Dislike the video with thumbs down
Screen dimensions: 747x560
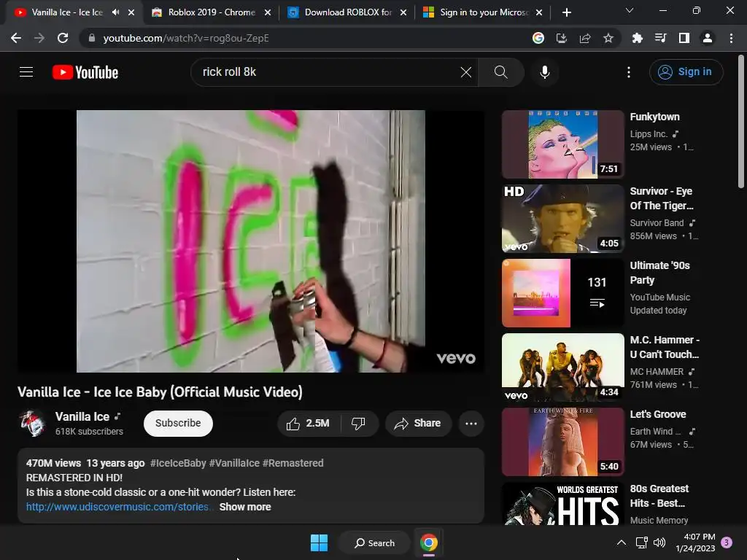[358, 424]
